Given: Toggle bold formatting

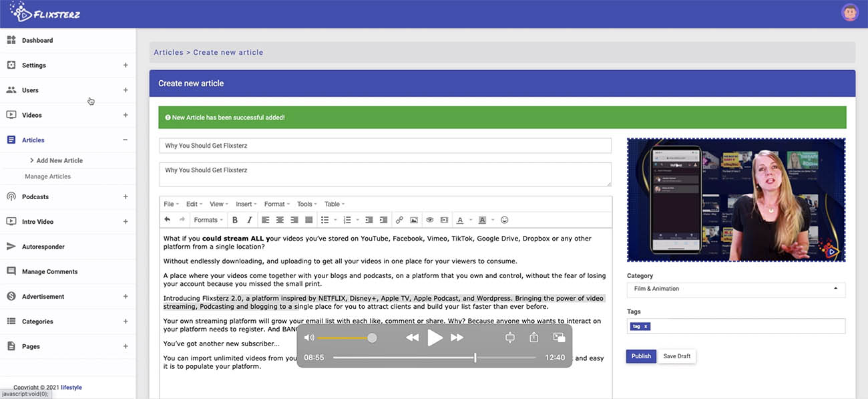Looking at the screenshot, I should [x=235, y=220].
